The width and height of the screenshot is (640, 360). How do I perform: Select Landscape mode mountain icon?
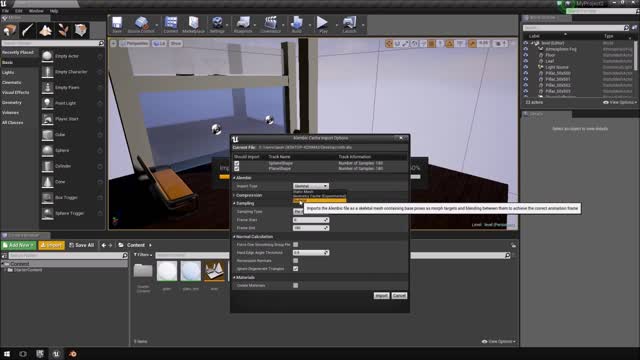point(45,30)
